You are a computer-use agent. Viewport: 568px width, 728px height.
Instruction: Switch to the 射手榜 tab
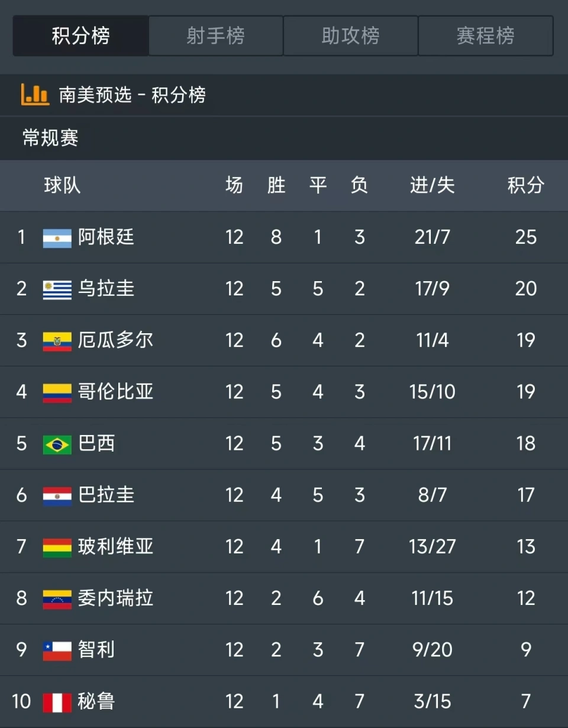click(x=215, y=36)
